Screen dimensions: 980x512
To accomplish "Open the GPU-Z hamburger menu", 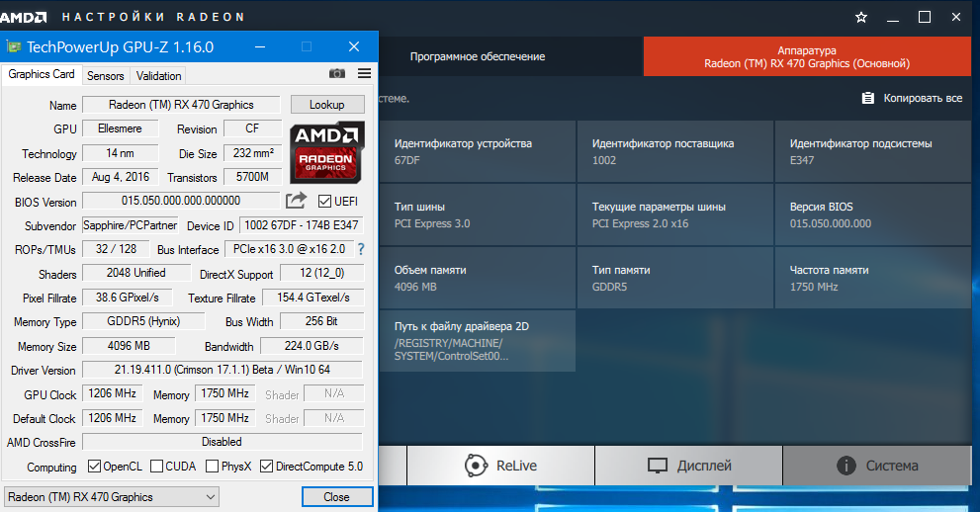I will click(x=364, y=74).
